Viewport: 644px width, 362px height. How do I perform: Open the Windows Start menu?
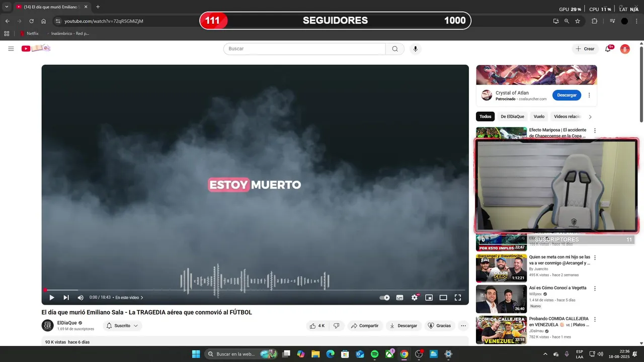196,354
